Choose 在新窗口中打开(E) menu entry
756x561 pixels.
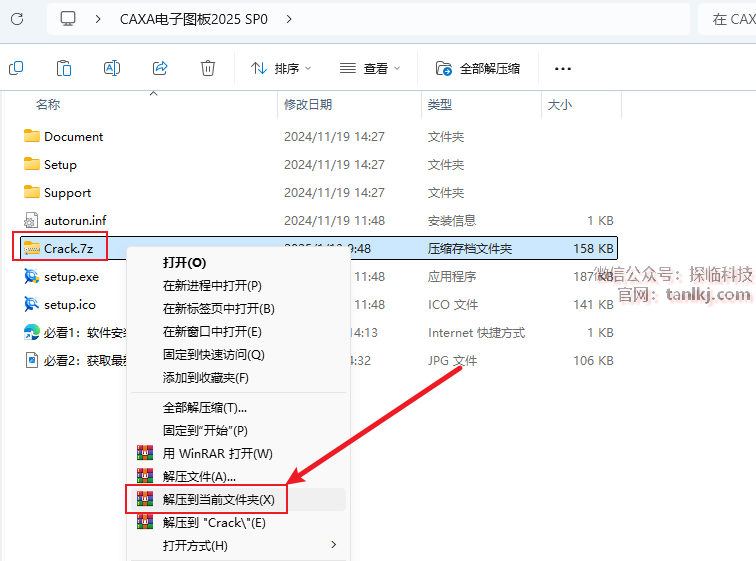tap(212, 332)
